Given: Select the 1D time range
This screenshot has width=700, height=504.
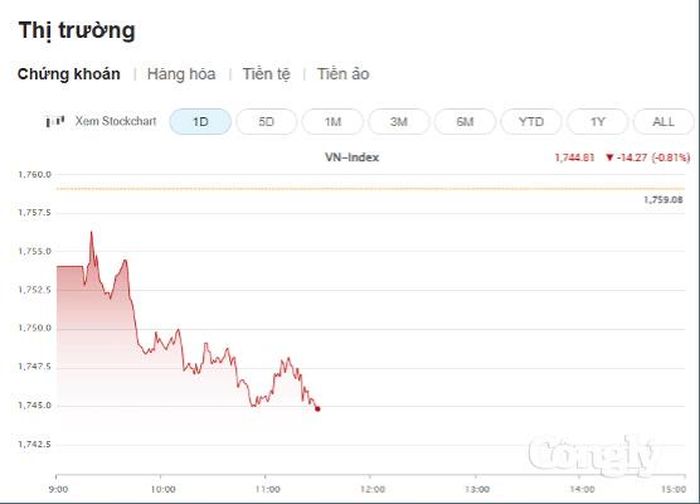Looking at the screenshot, I should (x=200, y=121).
